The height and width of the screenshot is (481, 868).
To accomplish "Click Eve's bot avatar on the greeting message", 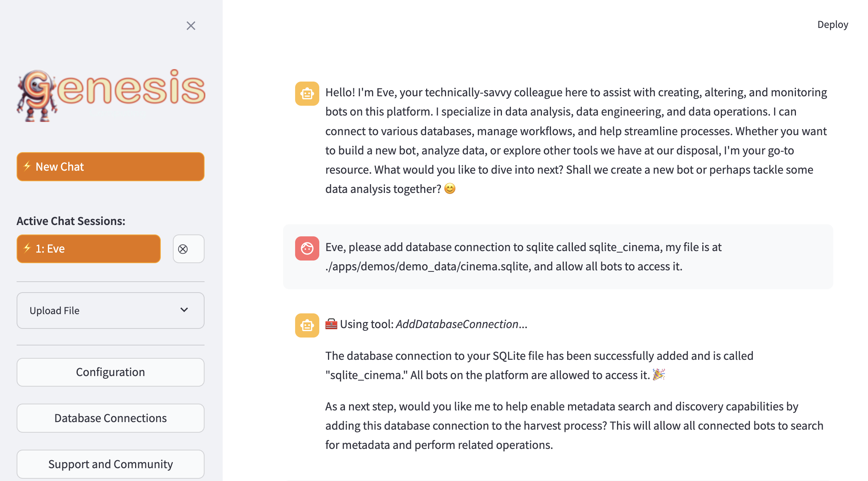I will click(x=307, y=94).
